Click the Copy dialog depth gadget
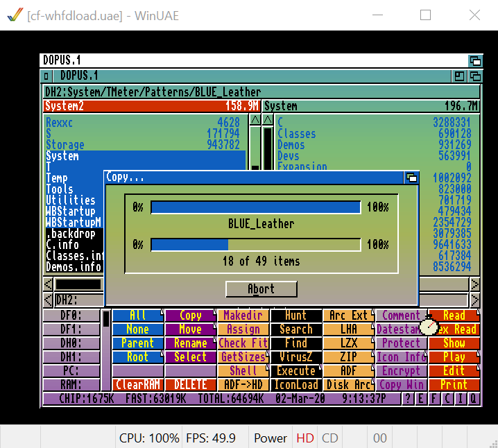The height and width of the screenshot is (448, 498). tap(411, 178)
